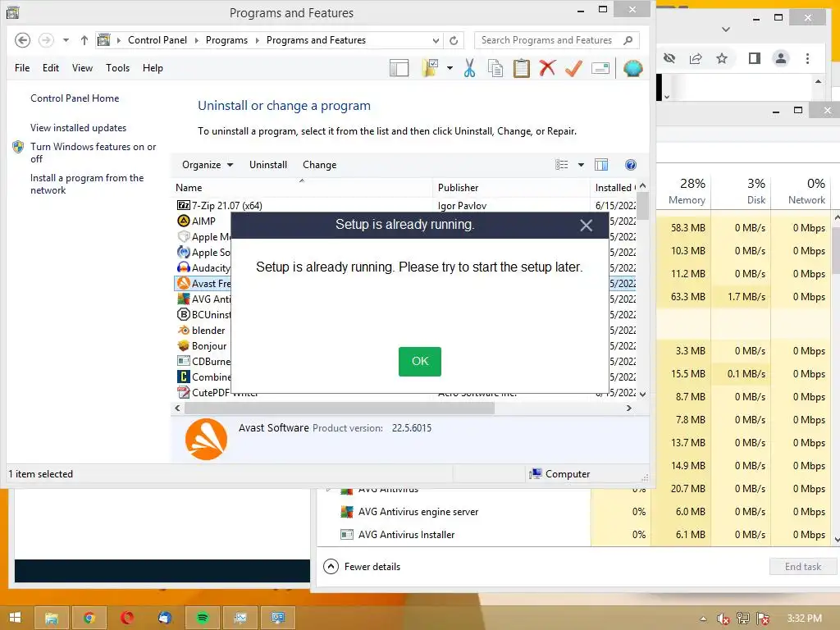Click Control Panel in the address breadcrumb
Screen dimensions: 840x630
pos(157,40)
